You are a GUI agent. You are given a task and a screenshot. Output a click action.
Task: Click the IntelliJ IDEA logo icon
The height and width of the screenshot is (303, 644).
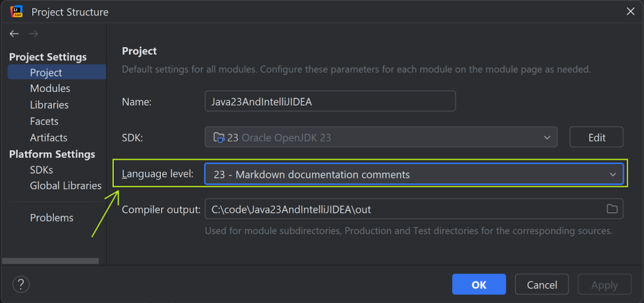click(16, 11)
